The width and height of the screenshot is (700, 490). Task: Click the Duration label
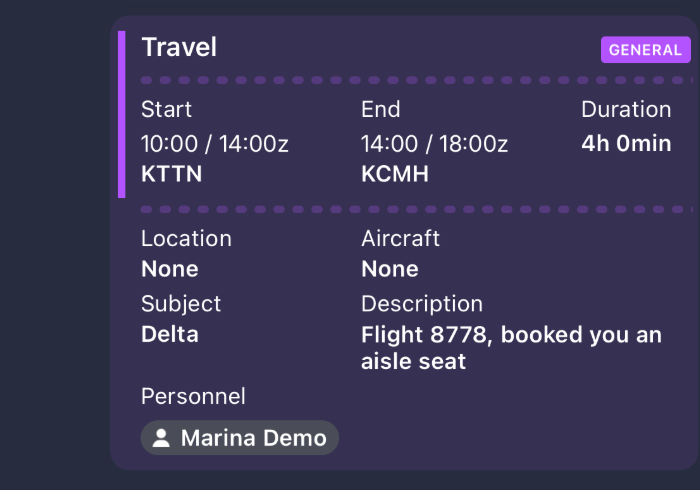coord(626,109)
